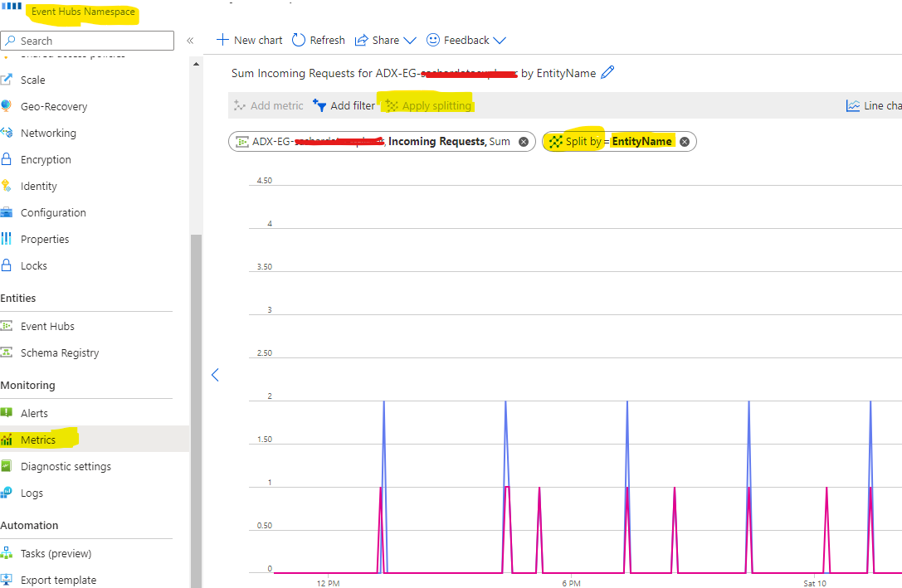Screen dimensions: 902x588
Task: Click the Metrics chart icon
Action: coord(7,440)
